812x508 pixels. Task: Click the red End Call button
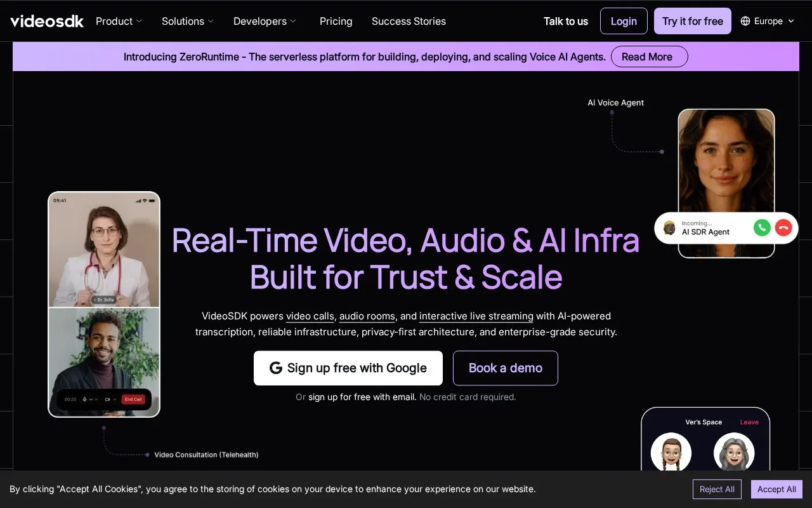pyautogui.click(x=133, y=399)
